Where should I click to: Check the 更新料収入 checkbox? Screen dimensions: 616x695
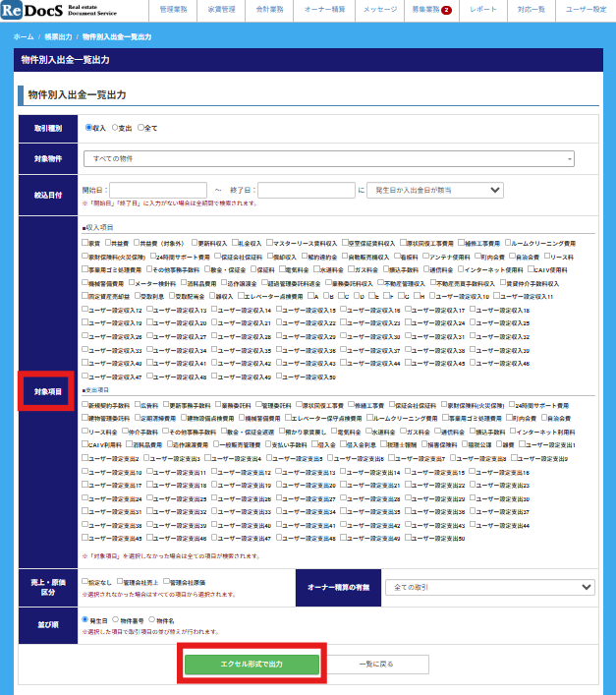click(195, 243)
